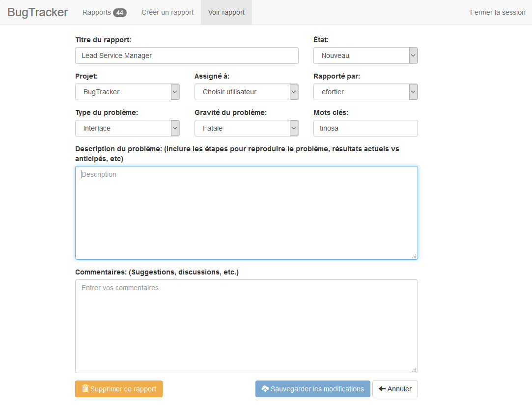Expand the Projet dropdown list
This screenshot has width=532, height=409.
(x=127, y=92)
